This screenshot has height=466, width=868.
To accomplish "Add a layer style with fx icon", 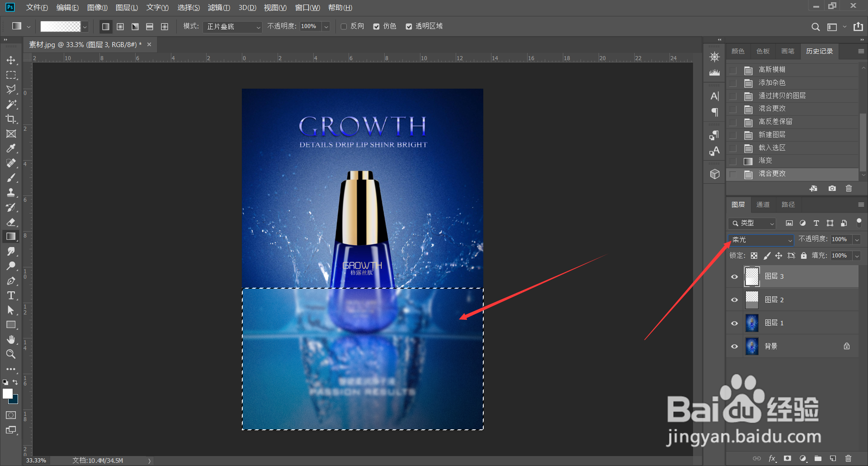I will (x=772, y=458).
